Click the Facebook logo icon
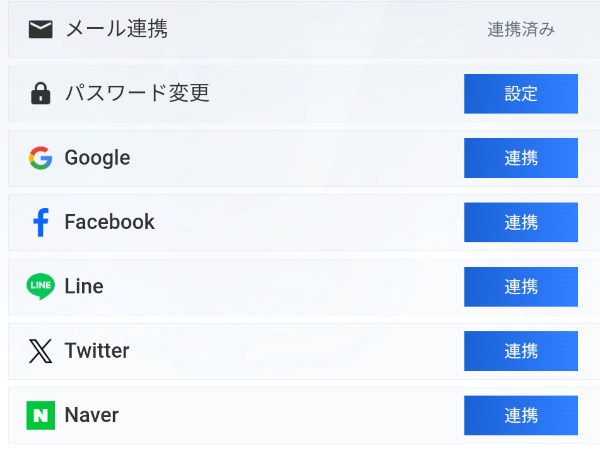The height and width of the screenshot is (460, 600). coord(41,222)
